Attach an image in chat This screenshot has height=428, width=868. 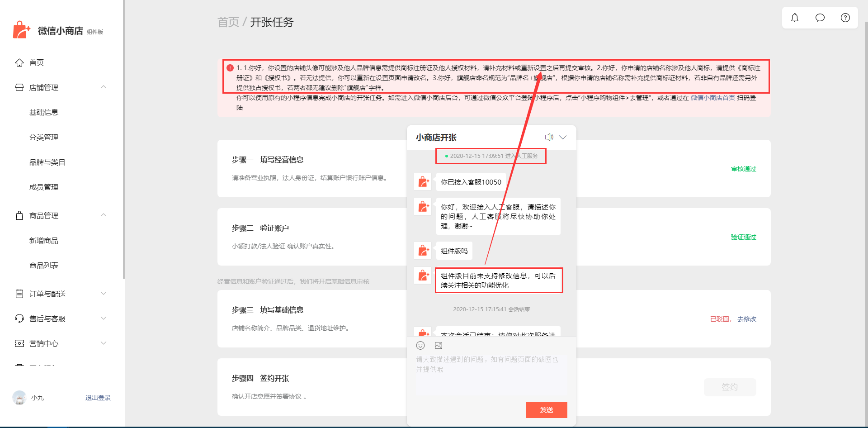pos(439,346)
